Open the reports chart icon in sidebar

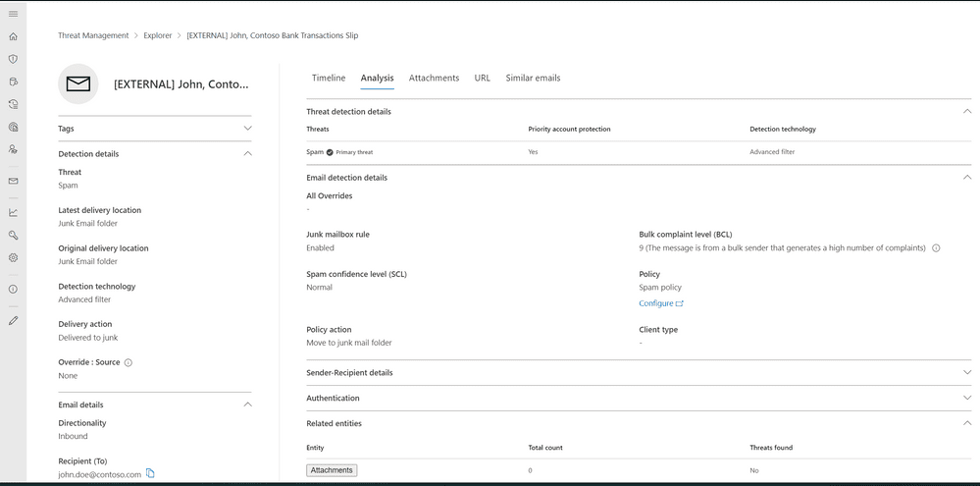coord(13,212)
